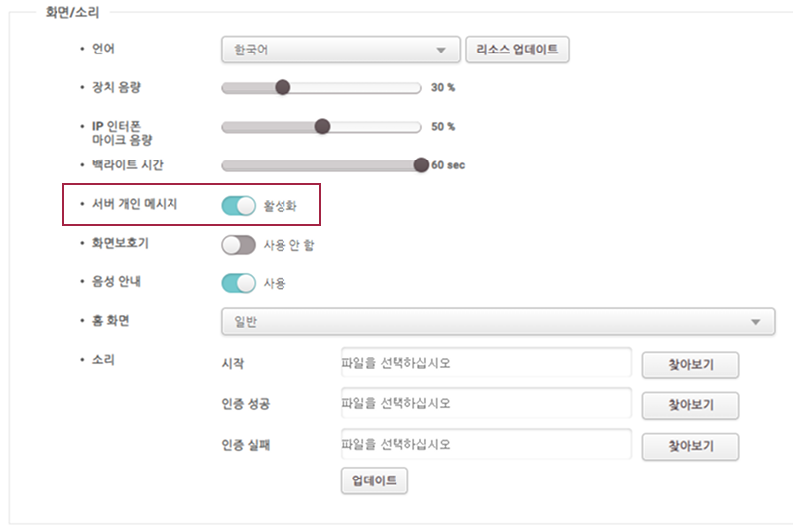Viewport: 793px width, 532px height.
Task: Click the 장치 음량 slider track near maximum
Action: coord(412,88)
